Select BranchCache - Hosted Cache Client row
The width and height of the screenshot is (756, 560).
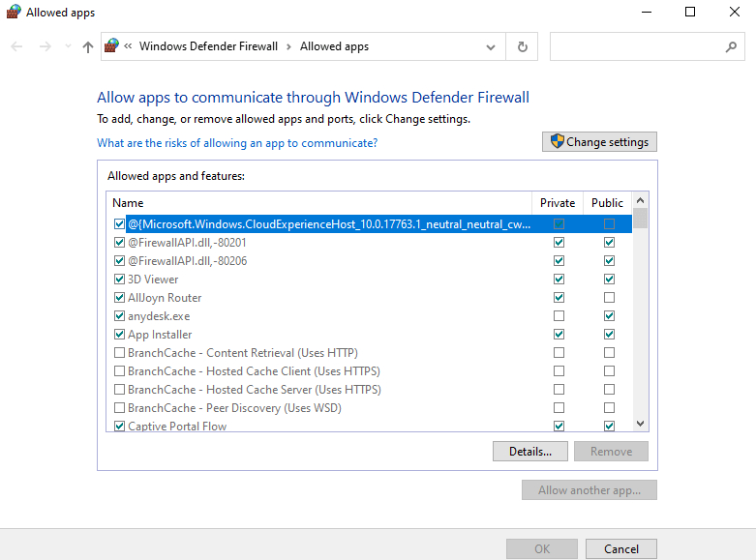pos(254,370)
